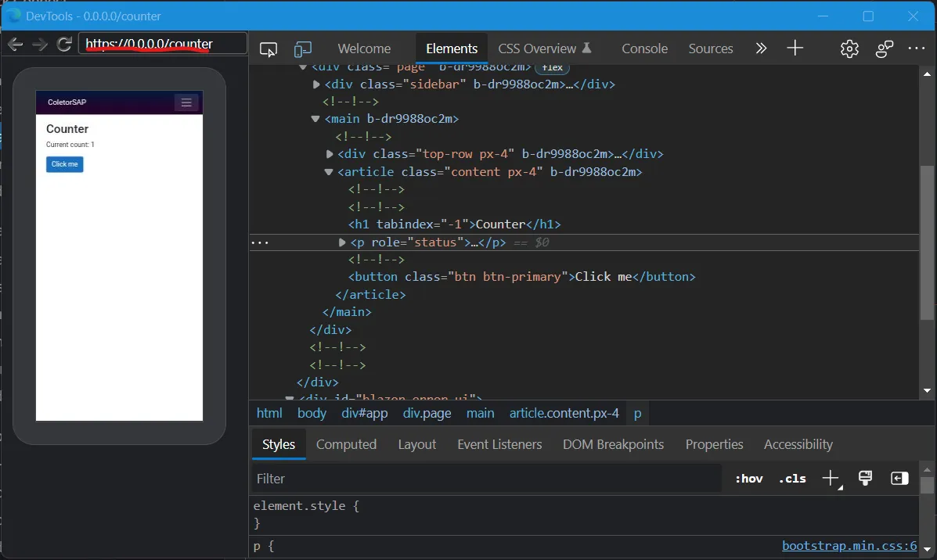Collapse the main element node
937x560 pixels.
[x=316, y=120]
